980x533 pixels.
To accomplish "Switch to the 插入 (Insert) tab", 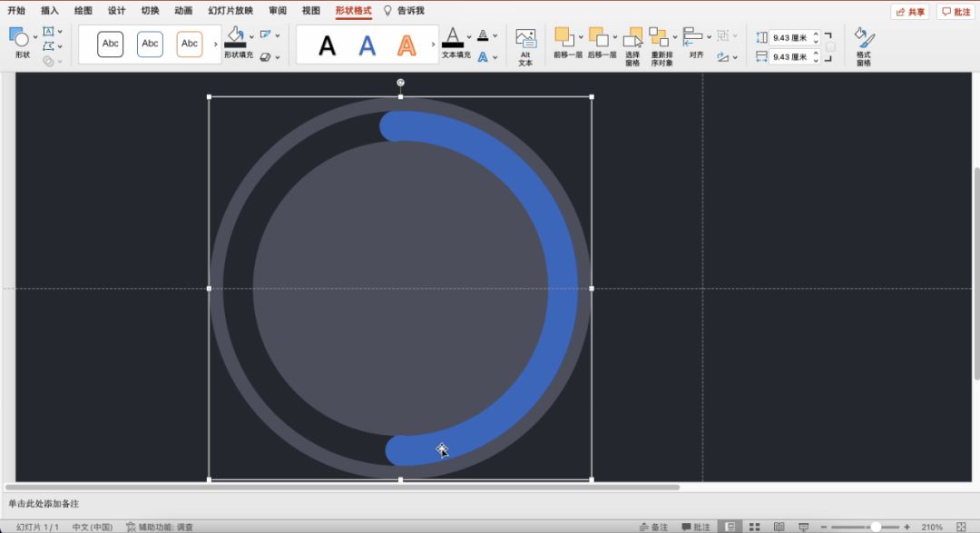I will point(50,11).
